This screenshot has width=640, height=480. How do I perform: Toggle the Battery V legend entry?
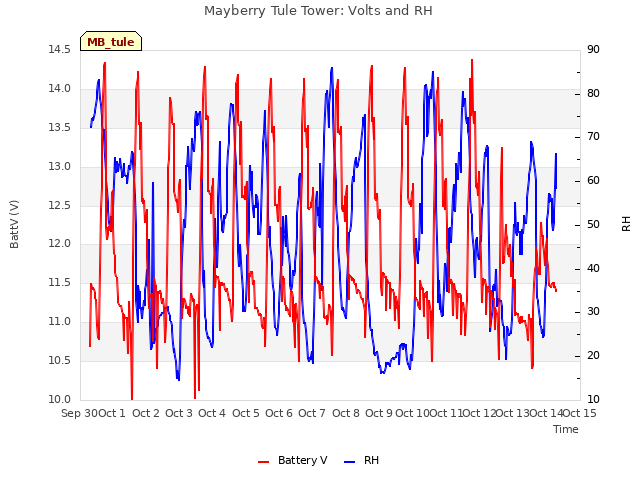coord(293,460)
